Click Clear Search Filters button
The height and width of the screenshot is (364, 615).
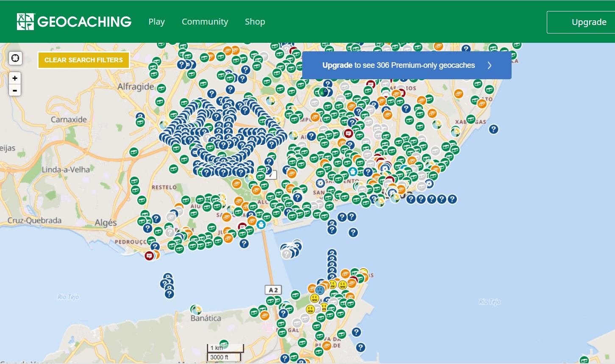83,60
